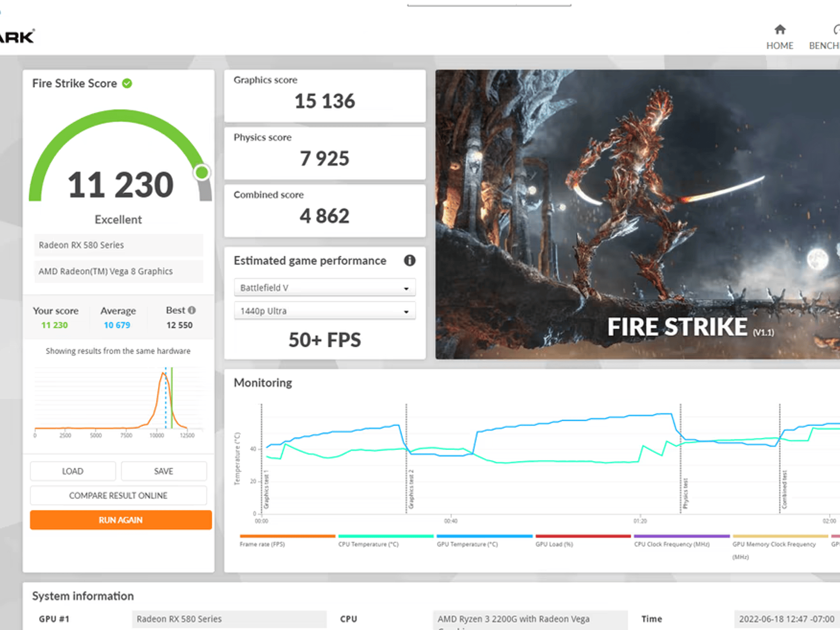Screen dimensions: 840x630
Task: Click the info icon beside Best score
Action: pos(192,310)
